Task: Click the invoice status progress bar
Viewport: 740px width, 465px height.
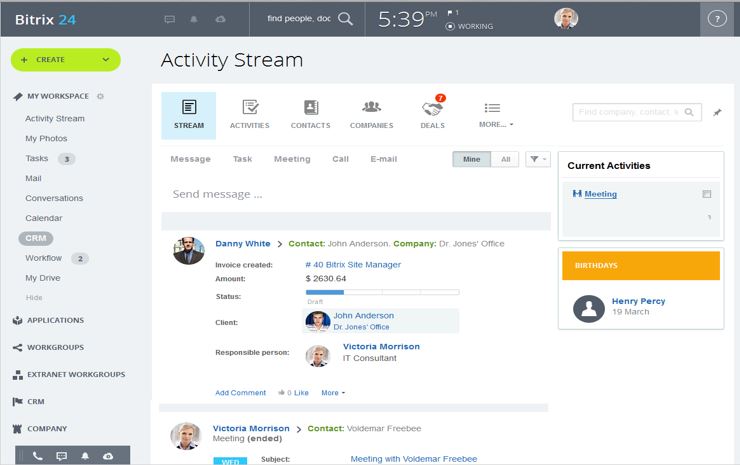Action: pos(381,292)
